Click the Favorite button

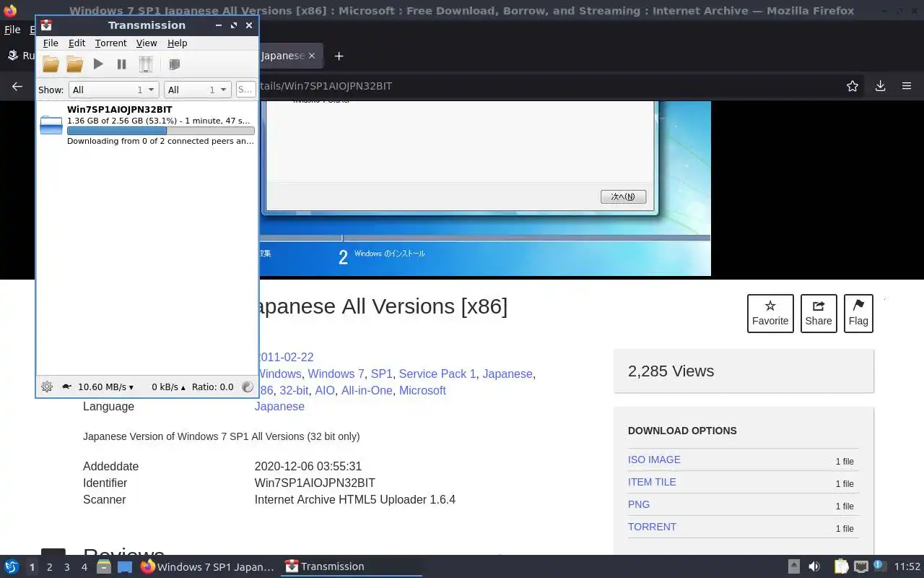(770, 314)
